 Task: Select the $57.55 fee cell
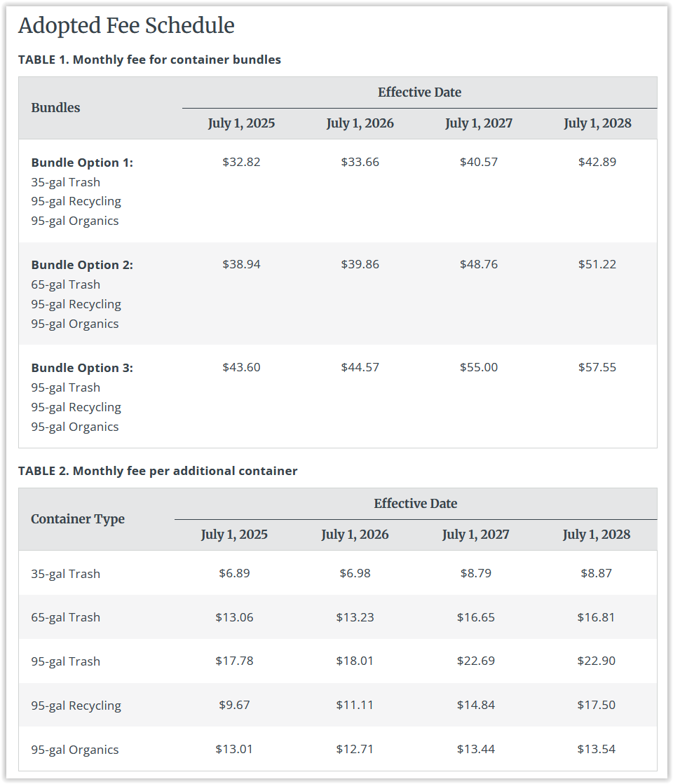(597, 367)
